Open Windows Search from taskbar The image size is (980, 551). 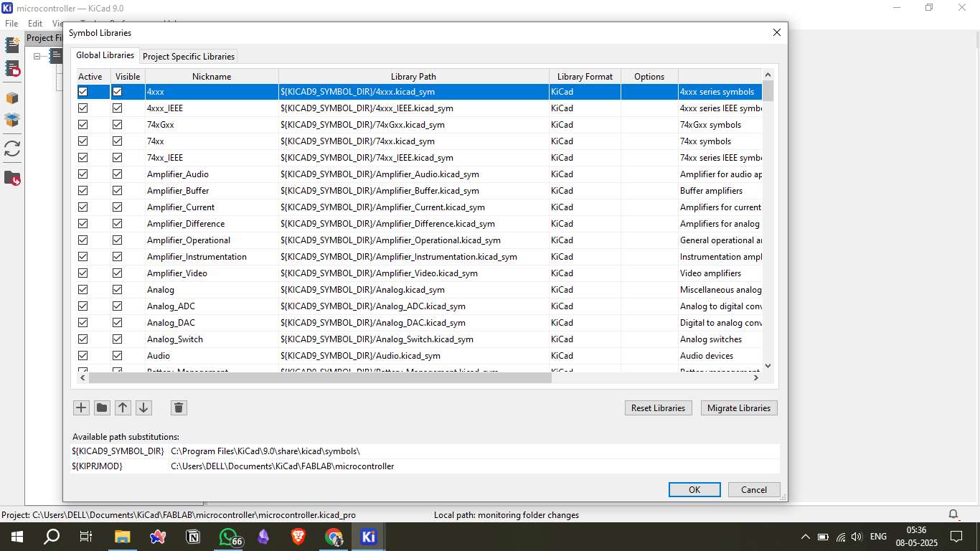[x=52, y=537]
